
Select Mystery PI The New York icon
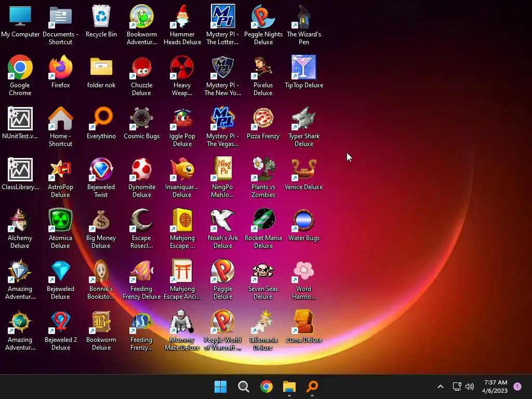pos(222,67)
